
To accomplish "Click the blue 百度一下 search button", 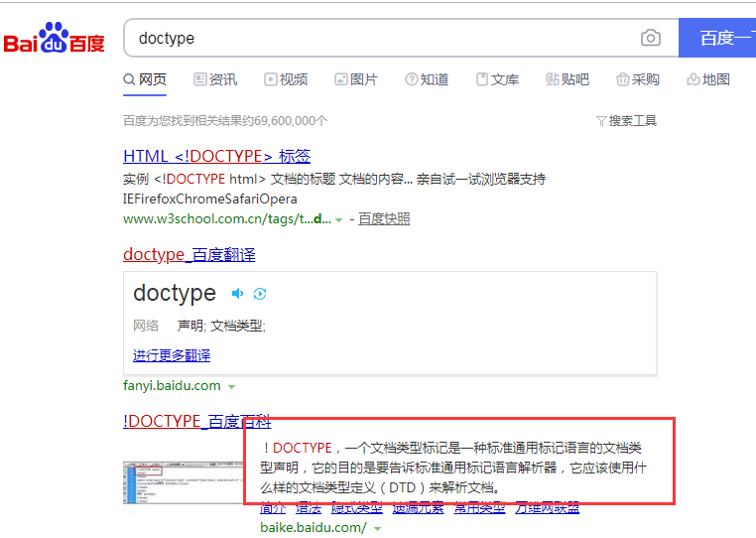I will 717,38.
